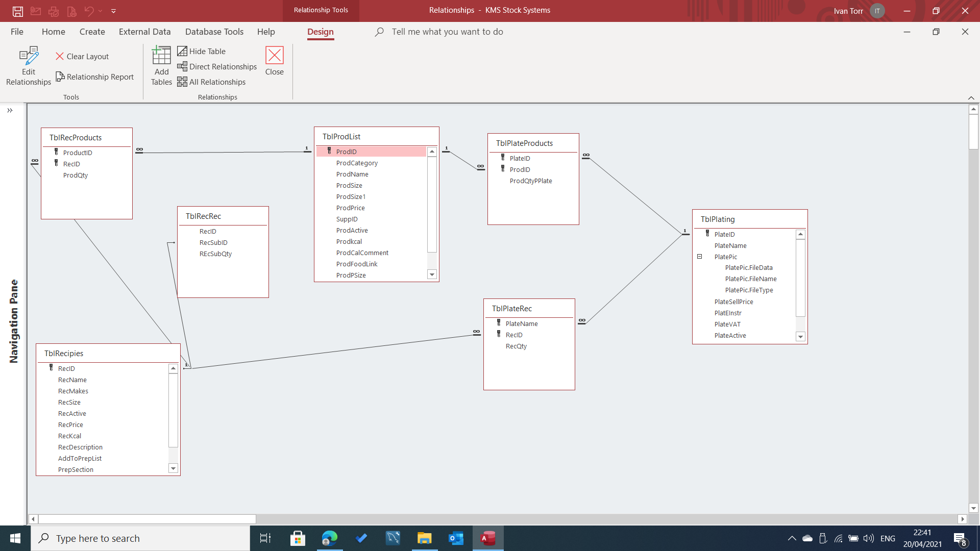Open Task View on taskbar
This screenshot has height=551, width=980.
tap(265, 538)
